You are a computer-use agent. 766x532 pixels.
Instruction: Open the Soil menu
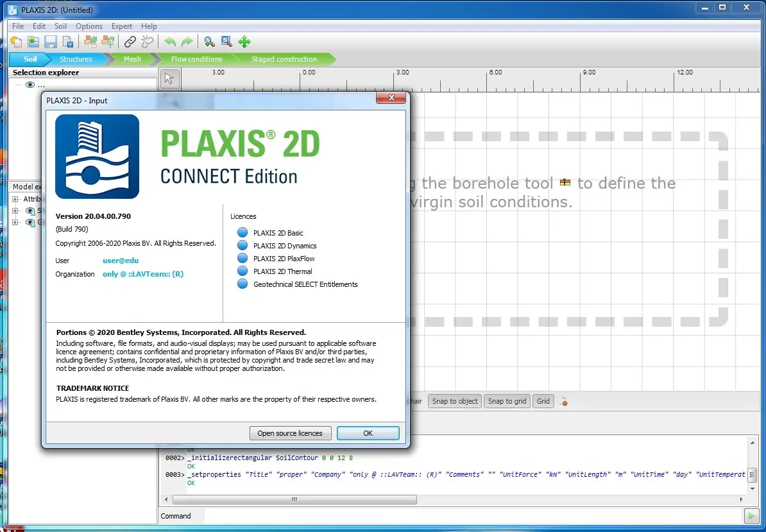tap(60, 26)
